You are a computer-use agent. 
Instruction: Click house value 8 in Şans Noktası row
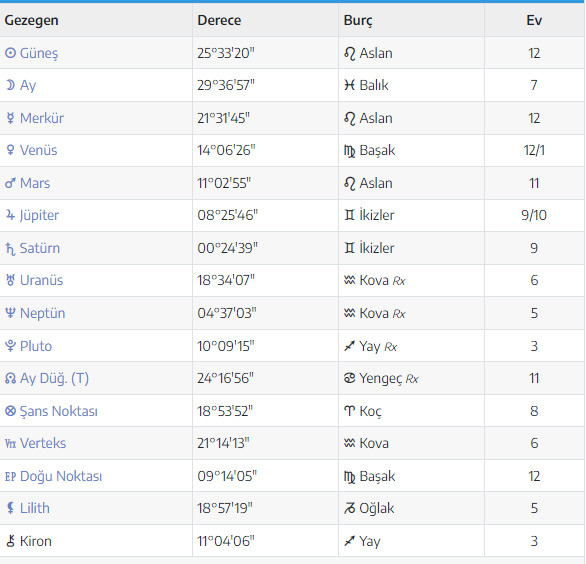click(x=534, y=411)
